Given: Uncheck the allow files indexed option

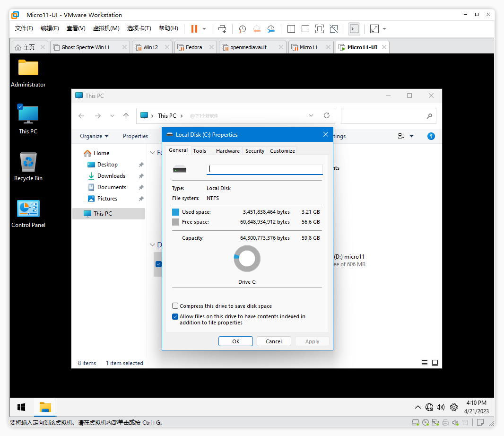Looking at the screenshot, I should 175,316.
